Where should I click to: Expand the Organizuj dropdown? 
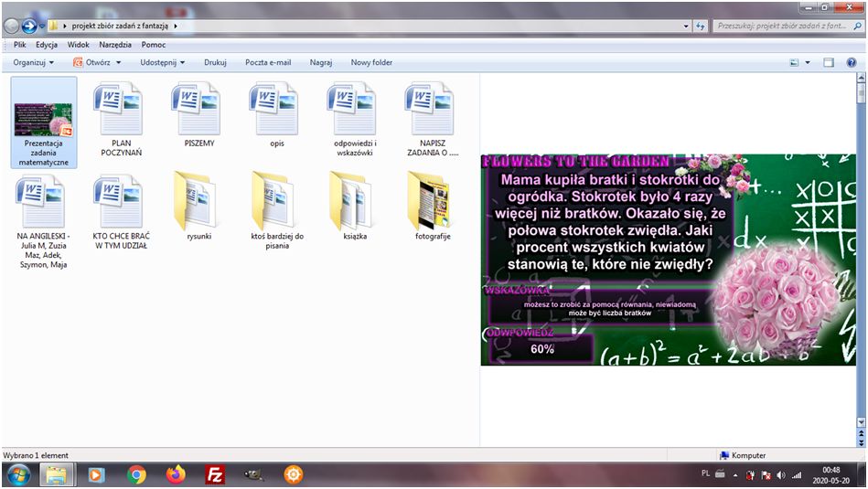pyautogui.click(x=33, y=63)
